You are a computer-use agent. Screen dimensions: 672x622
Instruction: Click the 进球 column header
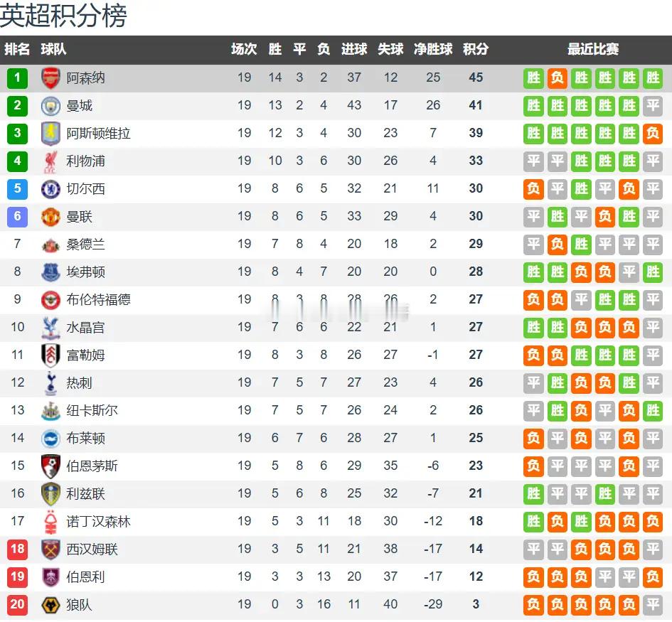(x=354, y=49)
